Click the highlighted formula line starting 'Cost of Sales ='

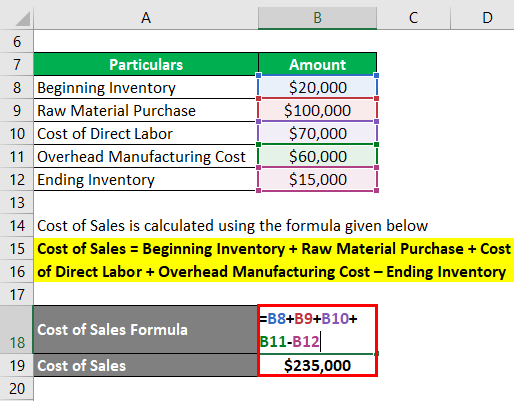click(x=274, y=249)
